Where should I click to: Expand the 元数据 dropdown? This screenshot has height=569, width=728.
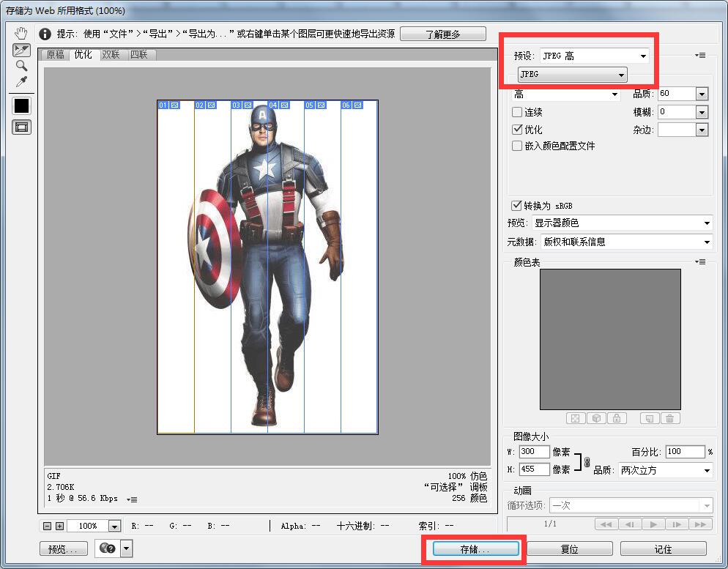626,242
